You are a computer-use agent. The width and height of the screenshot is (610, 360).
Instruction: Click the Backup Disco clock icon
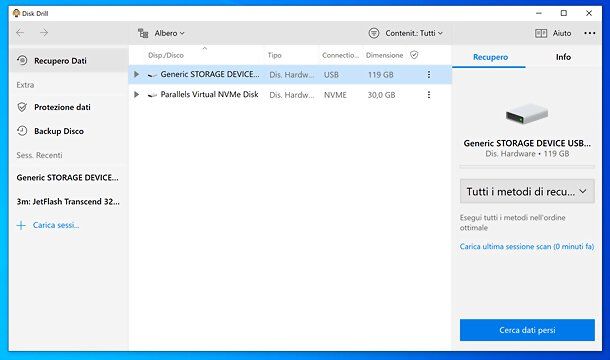tap(22, 131)
